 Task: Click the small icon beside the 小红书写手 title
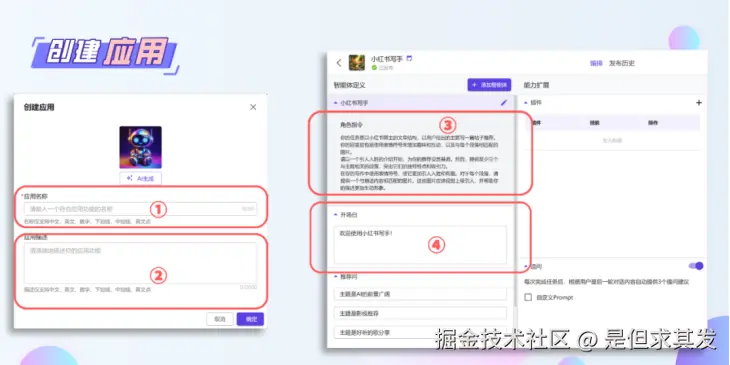pyautogui.click(x=409, y=58)
